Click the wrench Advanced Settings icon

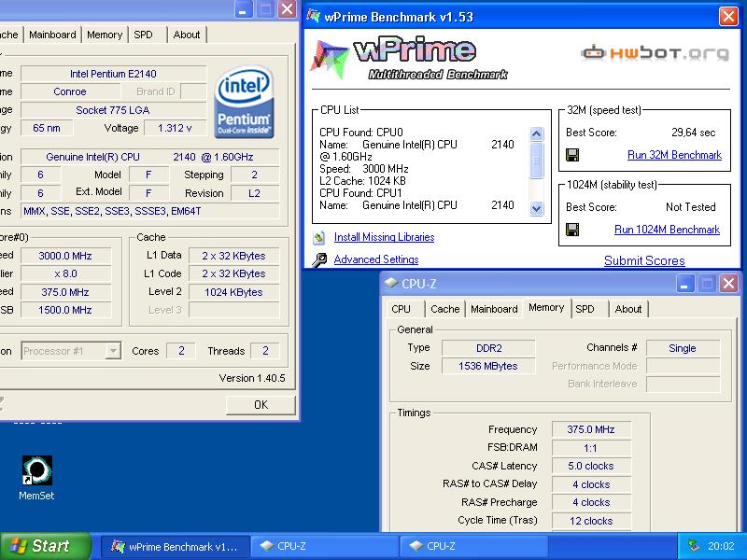pos(319,259)
